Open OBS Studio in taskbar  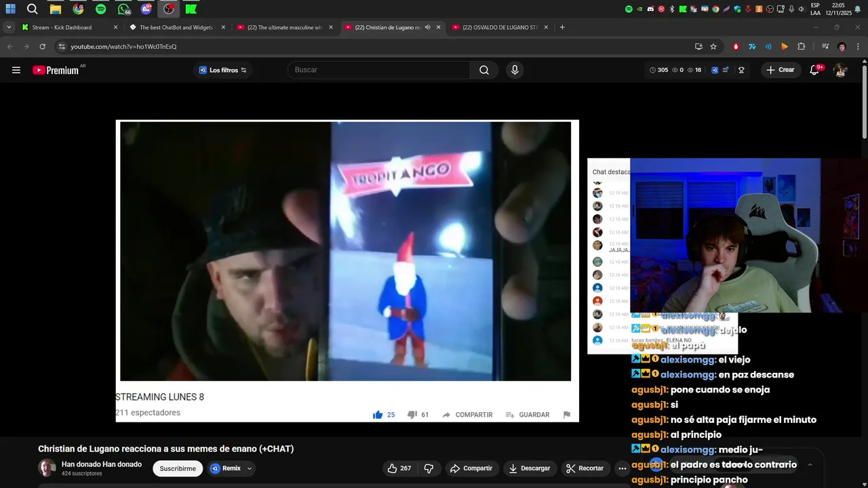coord(168,9)
